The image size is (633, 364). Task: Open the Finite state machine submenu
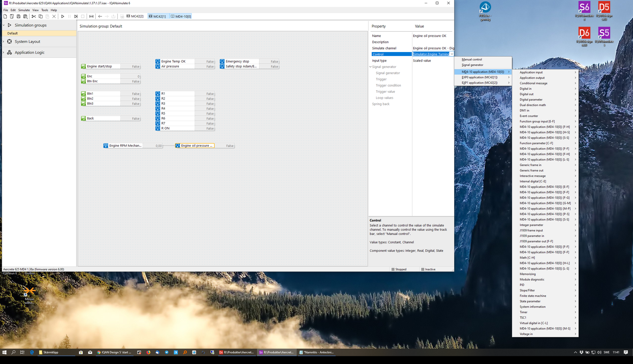point(545,296)
